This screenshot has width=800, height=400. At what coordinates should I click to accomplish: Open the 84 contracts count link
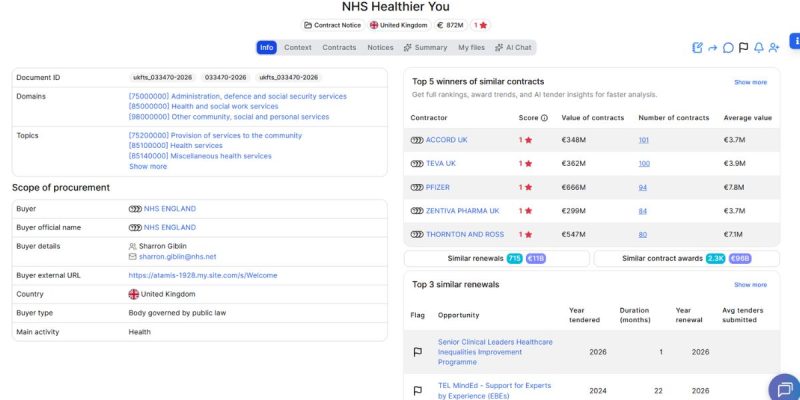(x=642, y=211)
